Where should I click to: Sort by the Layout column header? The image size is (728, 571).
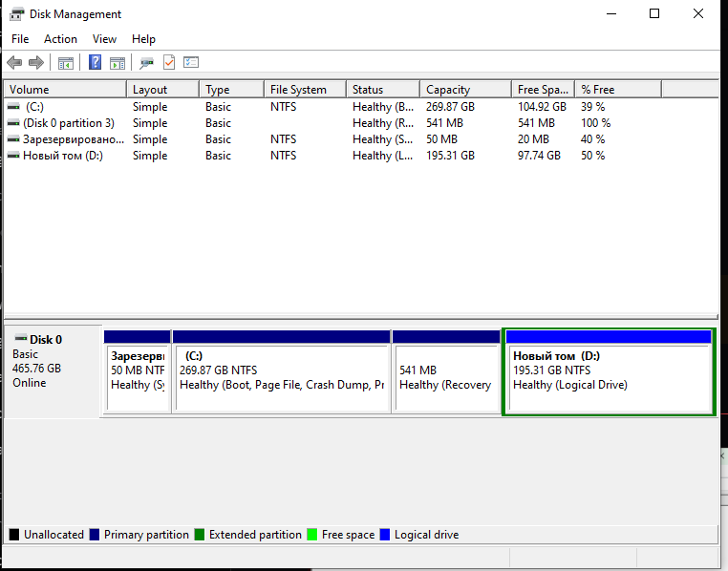pos(163,89)
